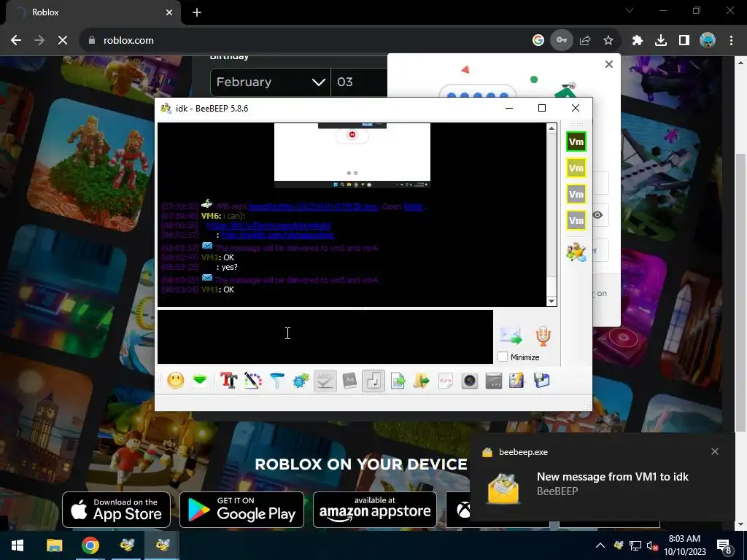Viewport: 747px width, 560px height.
Task: Open Chrome extensions puzzle icon
Action: click(638, 41)
